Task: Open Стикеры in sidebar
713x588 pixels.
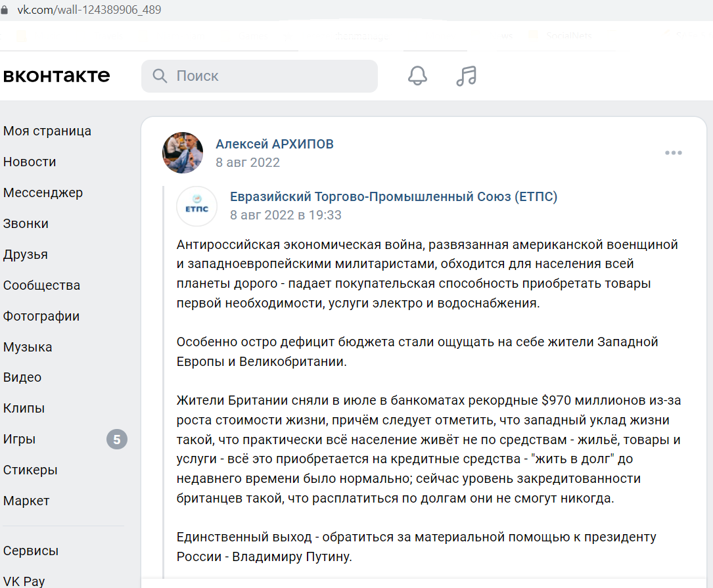Action: click(30, 470)
